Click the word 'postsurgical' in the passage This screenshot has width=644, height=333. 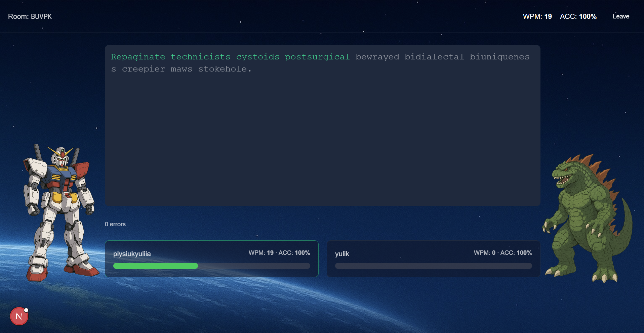317,57
